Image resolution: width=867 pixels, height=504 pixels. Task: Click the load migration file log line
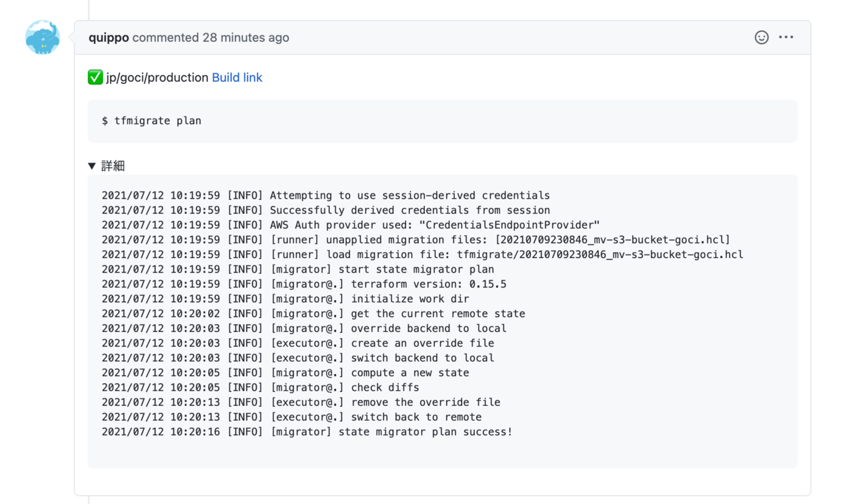point(422,255)
